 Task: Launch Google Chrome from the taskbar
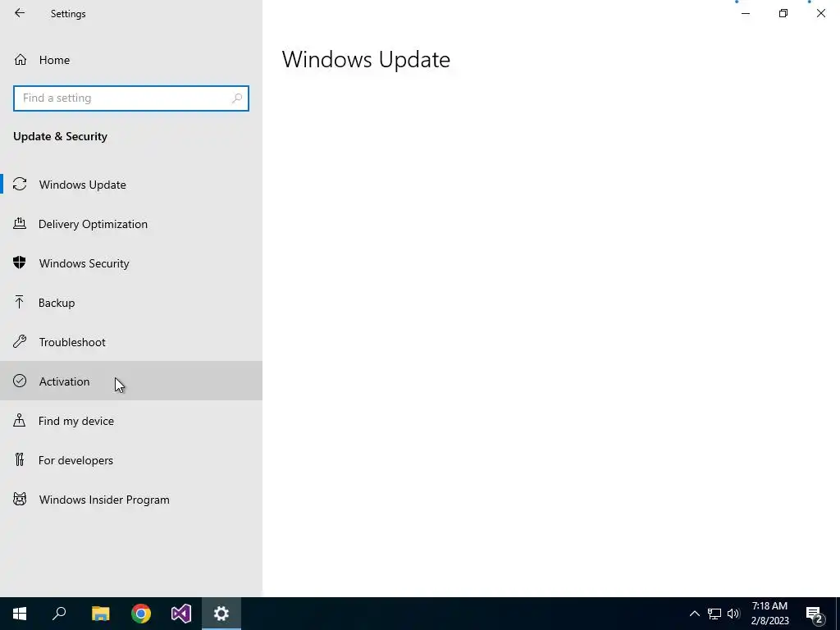[141, 614]
